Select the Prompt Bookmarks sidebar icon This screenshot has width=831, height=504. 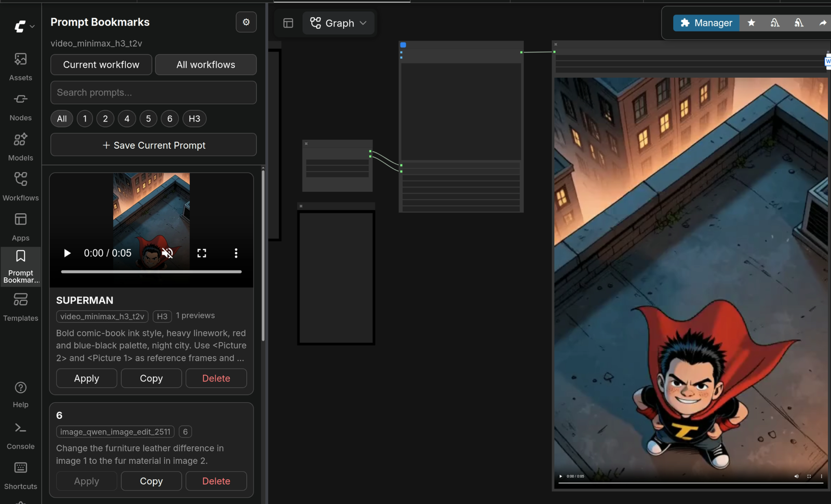[20, 267]
